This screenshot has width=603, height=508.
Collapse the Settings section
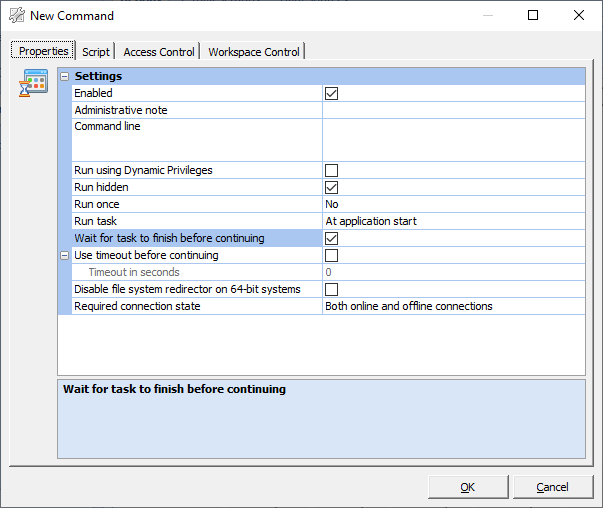tap(65, 76)
